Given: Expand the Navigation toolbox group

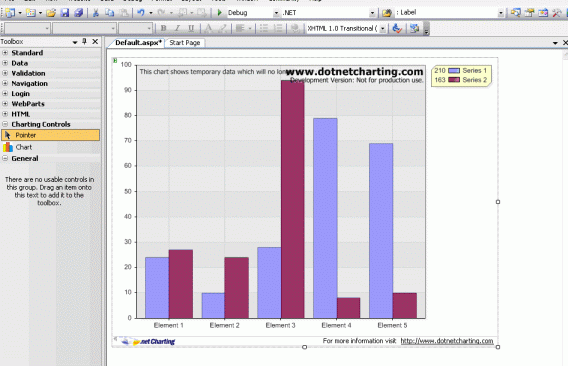Looking at the screenshot, I should pyautogui.click(x=5, y=83).
